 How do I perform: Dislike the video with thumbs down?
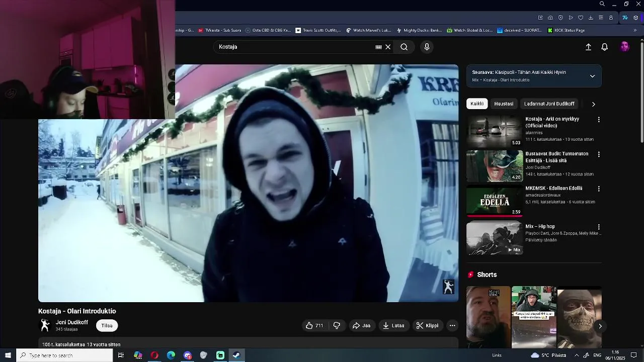point(337,326)
